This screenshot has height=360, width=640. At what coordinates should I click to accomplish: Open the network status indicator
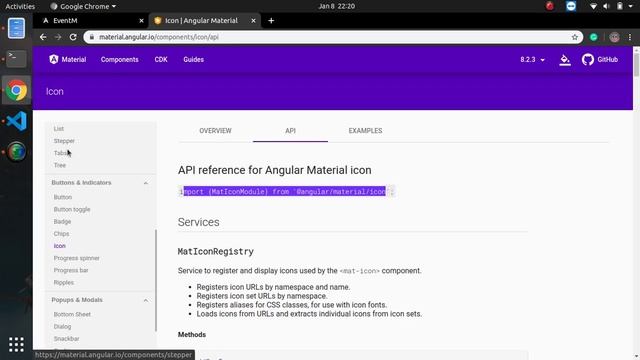pos(593,6)
